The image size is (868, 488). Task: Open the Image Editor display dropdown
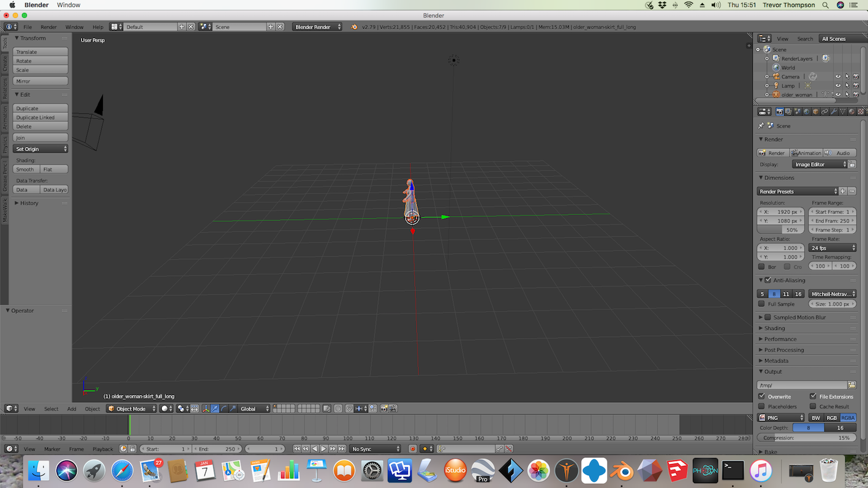(x=821, y=164)
